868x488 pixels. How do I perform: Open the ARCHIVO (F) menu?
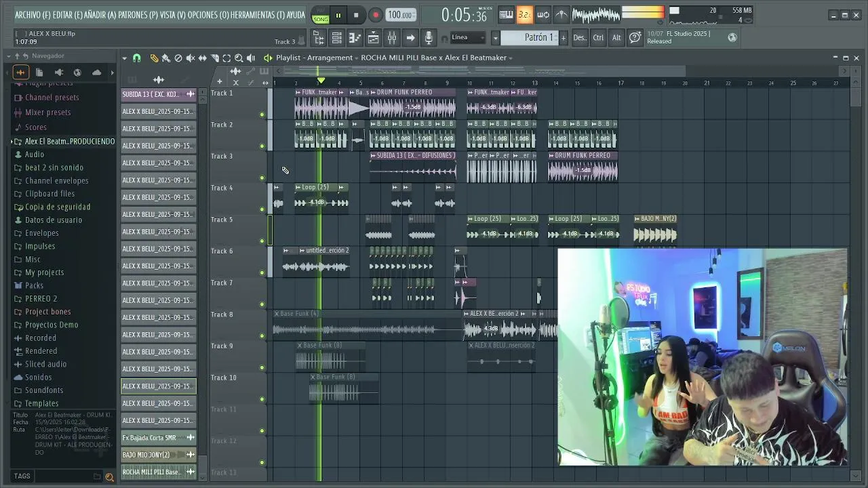tap(33, 15)
